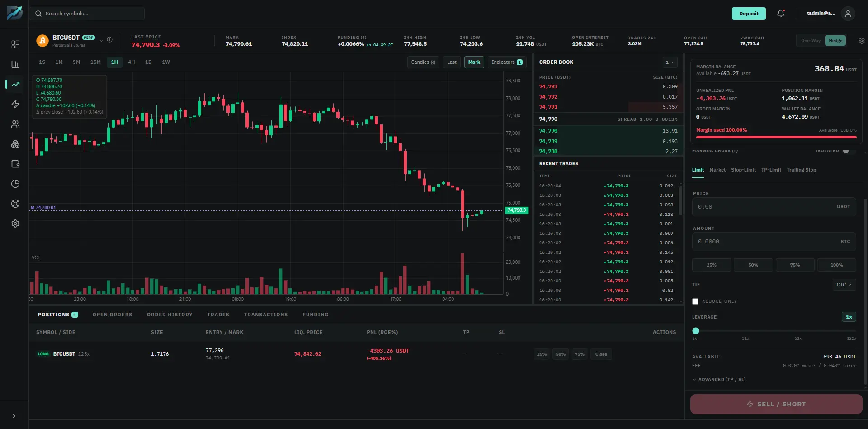Click ask price 74,793 in order book
This screenshot has height=429, width=868.
[x=548, y=87]
